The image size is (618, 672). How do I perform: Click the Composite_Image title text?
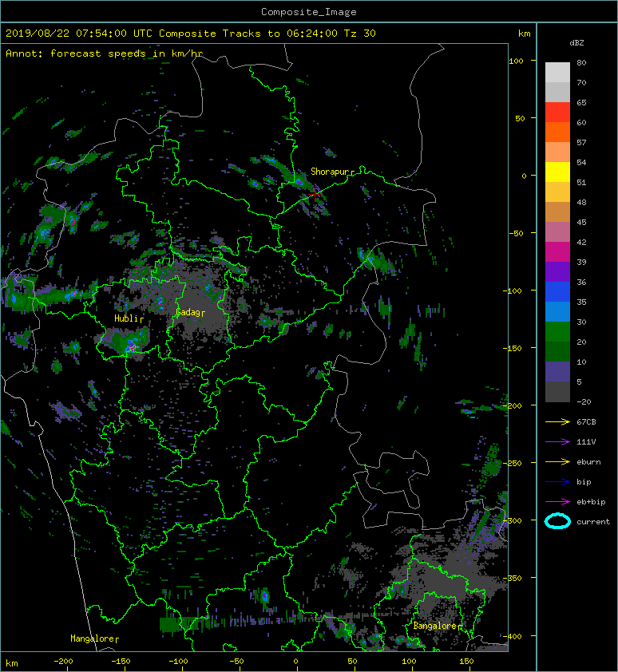click(309, 12)
